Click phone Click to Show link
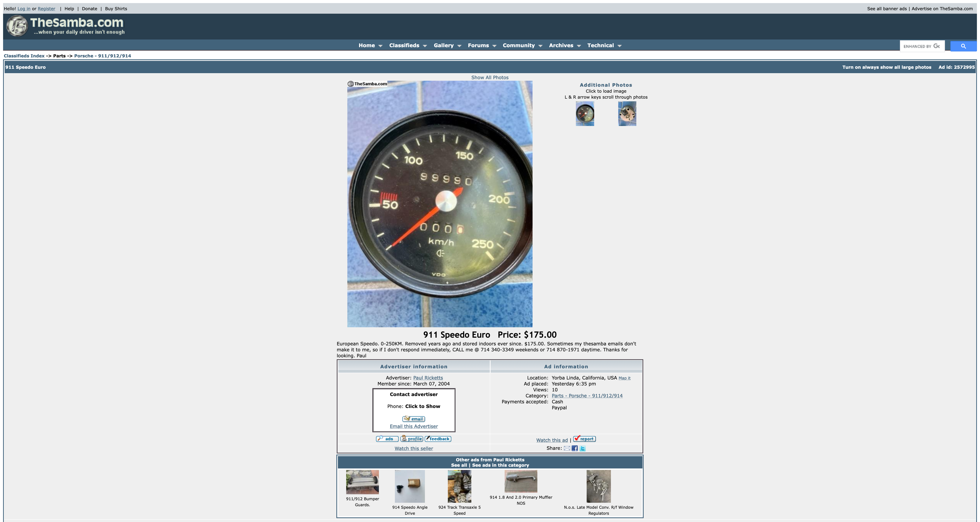 click(422, 406)
